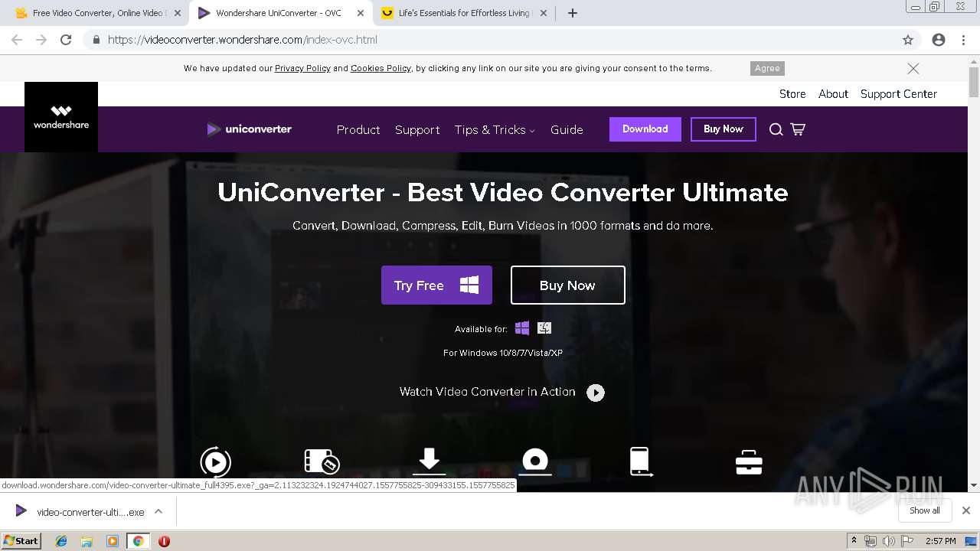The image size is (980, 551).
Task: Open the file explorer from the taskbar
Action: pos(87,541)
